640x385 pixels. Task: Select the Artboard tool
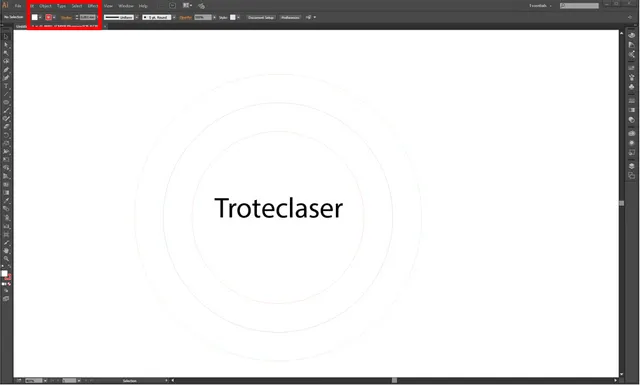[6, 234]
